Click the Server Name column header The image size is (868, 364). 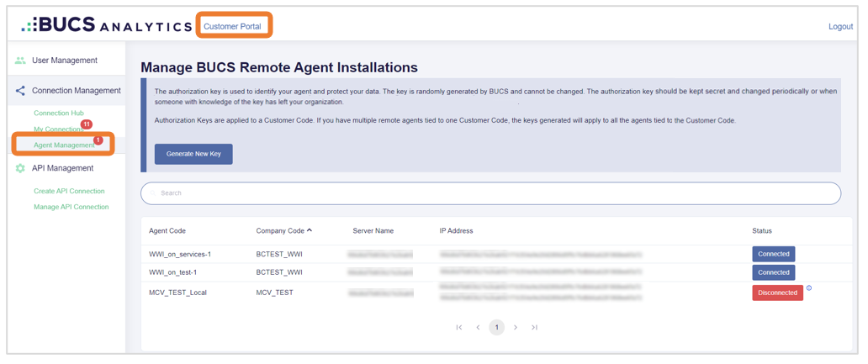373,230
